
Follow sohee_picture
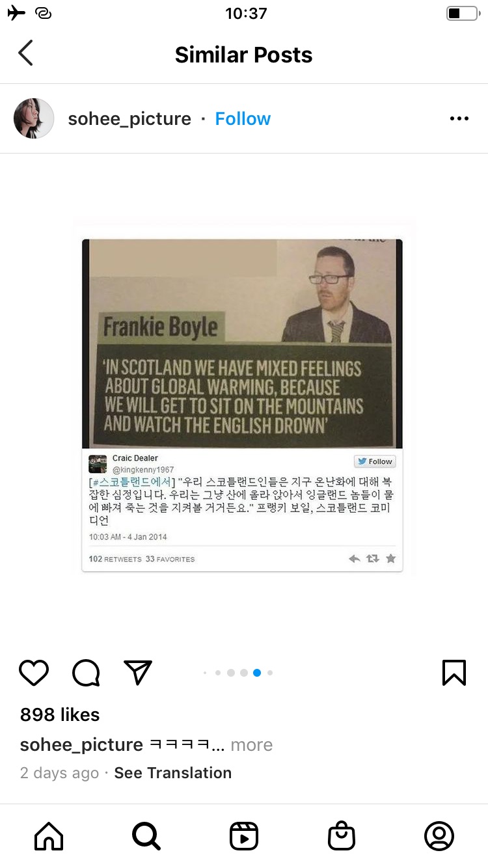(x=243, y=119)
